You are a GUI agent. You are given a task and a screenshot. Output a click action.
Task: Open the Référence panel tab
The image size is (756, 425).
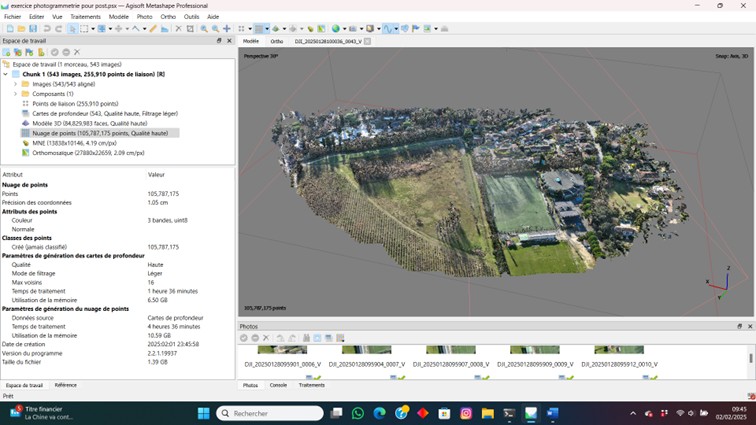click(x=65, y=385)
